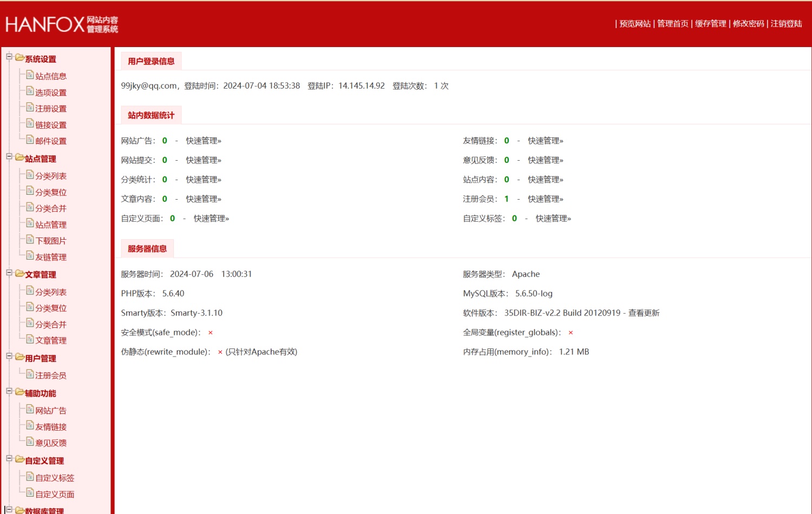Open 快速管理 link for 自定义页面 count
Viewport: 812px width, 514px height.
click(x=212, y=219)
